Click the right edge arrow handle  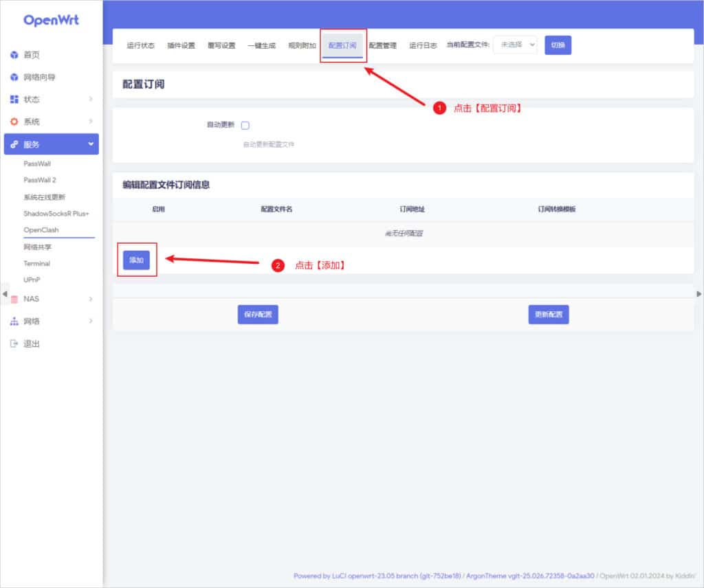[698, 294]
